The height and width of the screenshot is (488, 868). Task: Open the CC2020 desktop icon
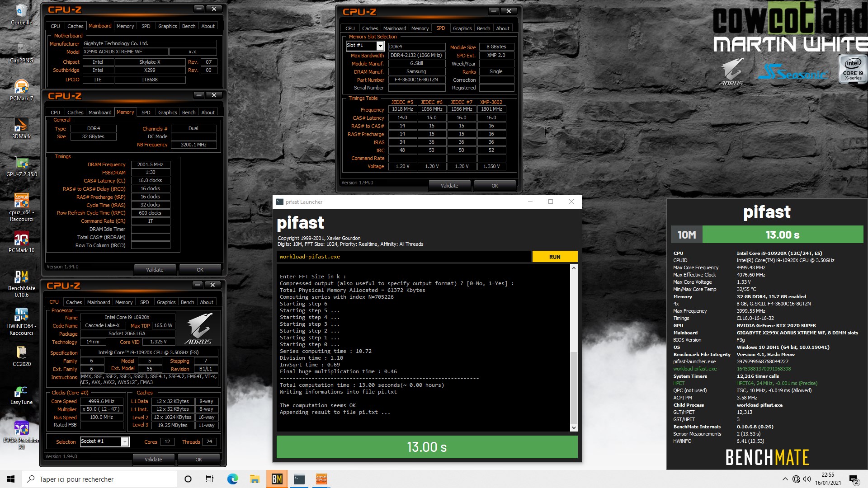pyautogui.click(x=21, y=356)
